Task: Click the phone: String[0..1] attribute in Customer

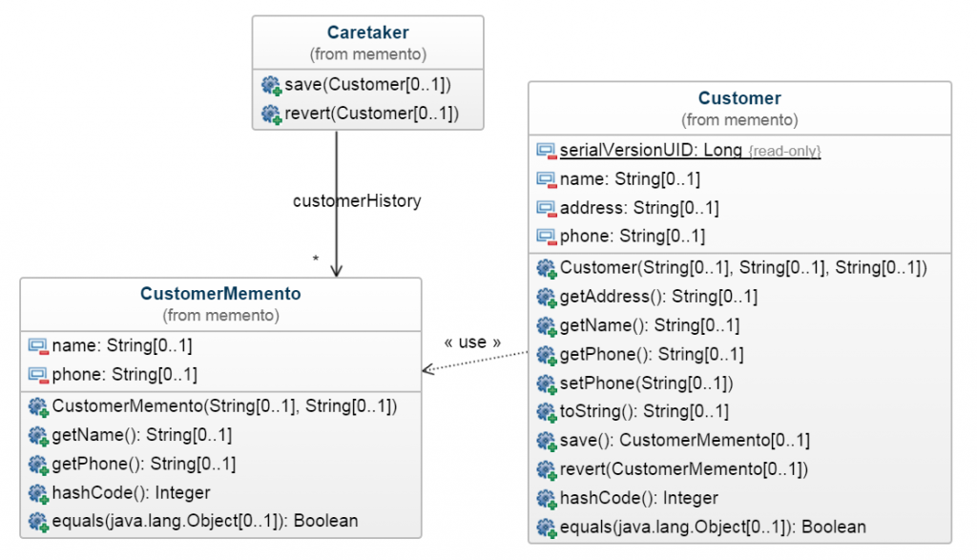Action: (x=633, y=236)
